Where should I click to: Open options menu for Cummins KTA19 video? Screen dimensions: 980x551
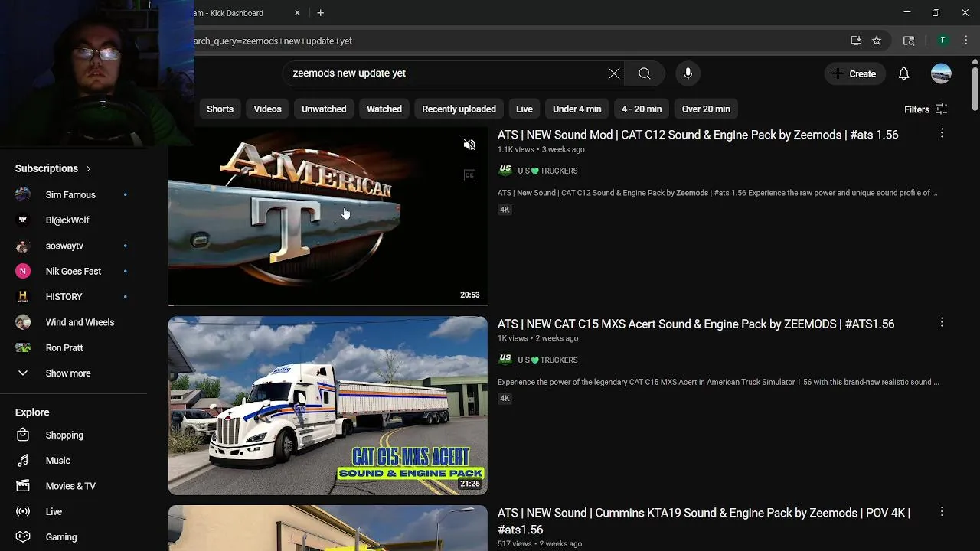click(x=942, y=511)
